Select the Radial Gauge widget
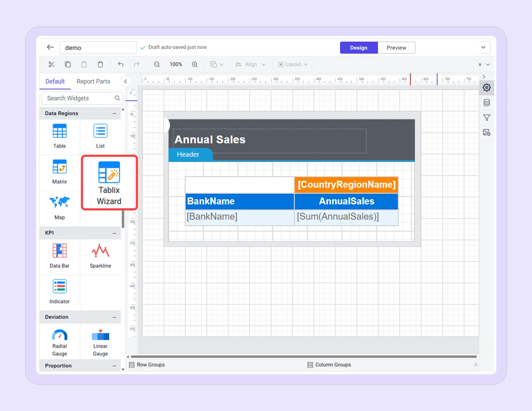The image size is (532, 411). tap(59, 341)
